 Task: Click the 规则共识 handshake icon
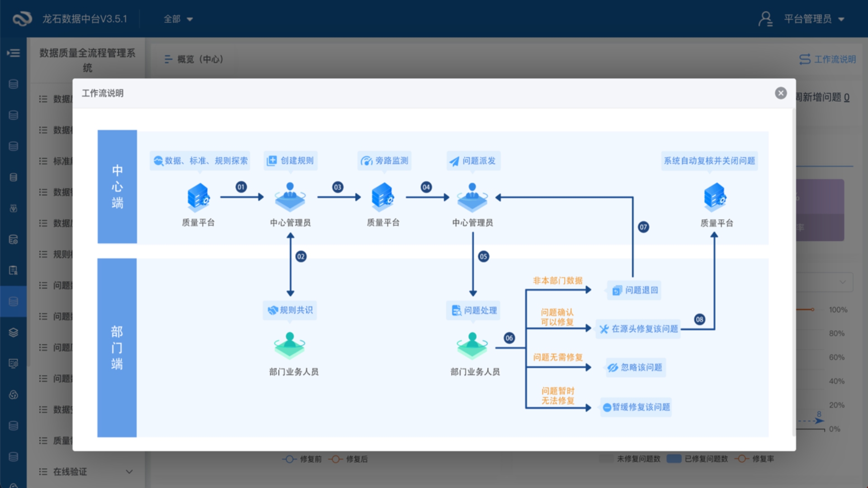273,310
